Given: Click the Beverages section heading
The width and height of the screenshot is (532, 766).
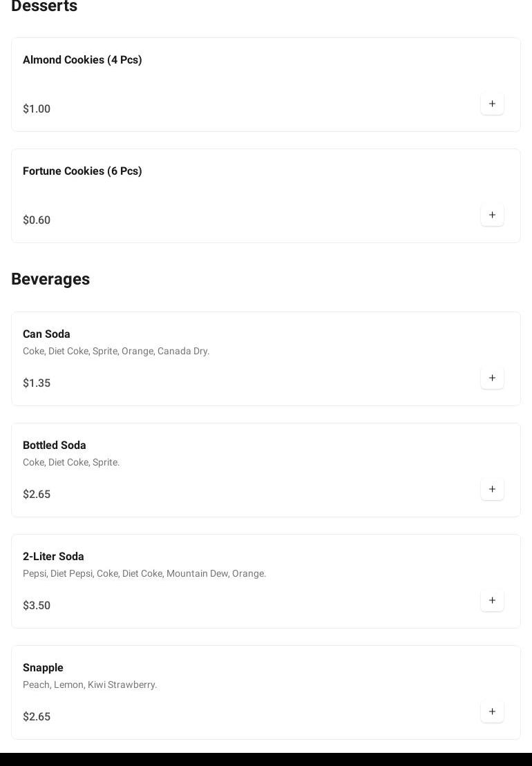Looking at the screenshot, I should [50, 279].
